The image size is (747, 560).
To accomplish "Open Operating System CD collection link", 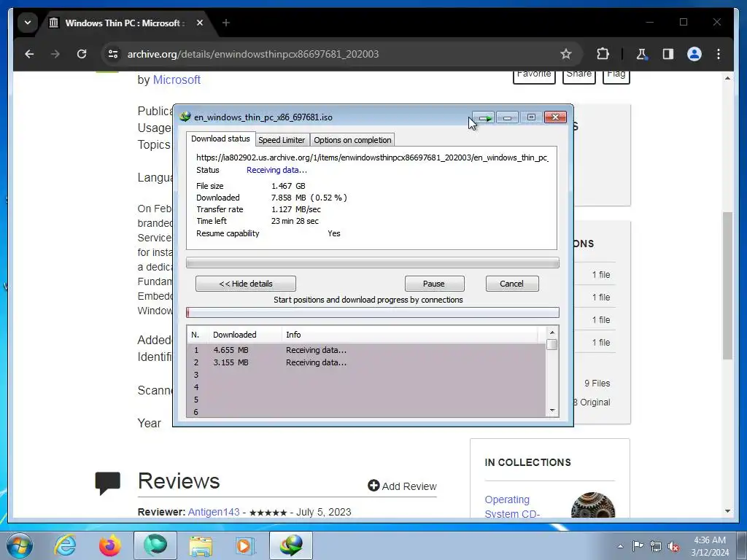I will point(511,507).
